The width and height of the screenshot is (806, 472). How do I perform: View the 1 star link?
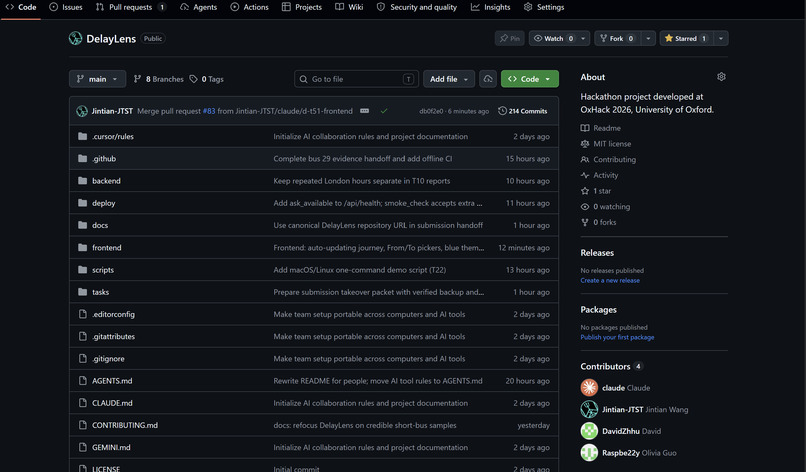tap(596, 191)
